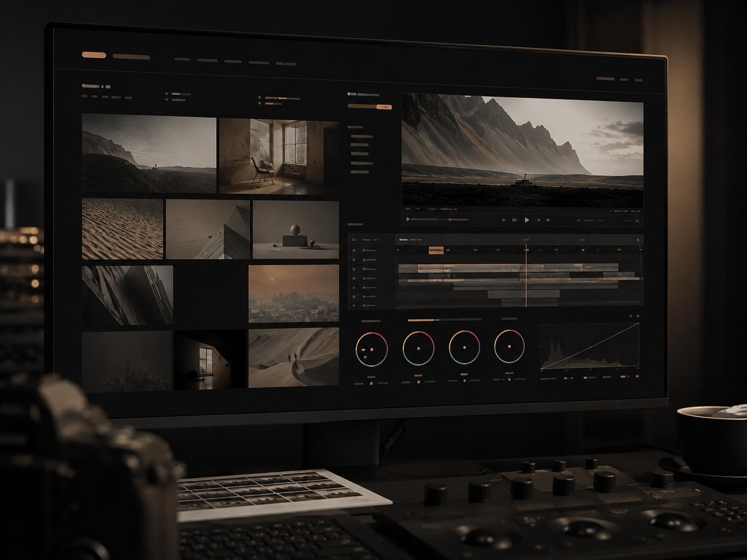Select the orange highlighted block on the timeline ruler
The width and height of the screenshot is (747, 560).
[436, 250]
